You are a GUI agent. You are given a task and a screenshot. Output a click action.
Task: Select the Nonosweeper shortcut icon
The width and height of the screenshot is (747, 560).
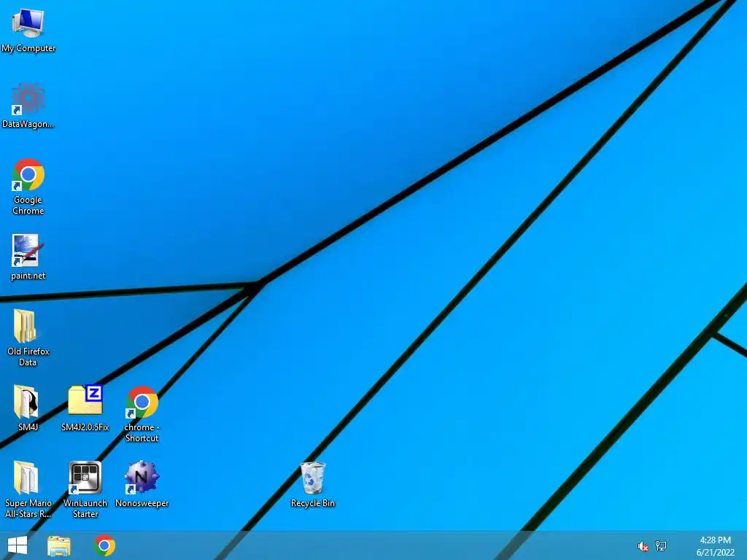point(142,484)
